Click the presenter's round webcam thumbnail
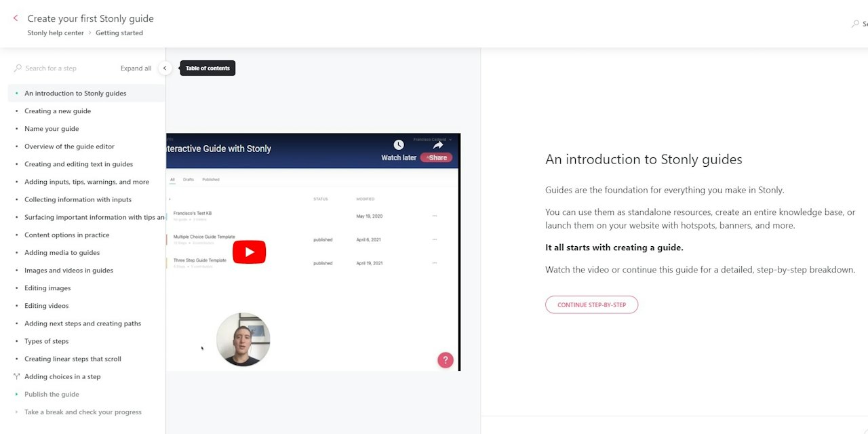The height and width of the screenshot is (434, 868). click(243, 340)
